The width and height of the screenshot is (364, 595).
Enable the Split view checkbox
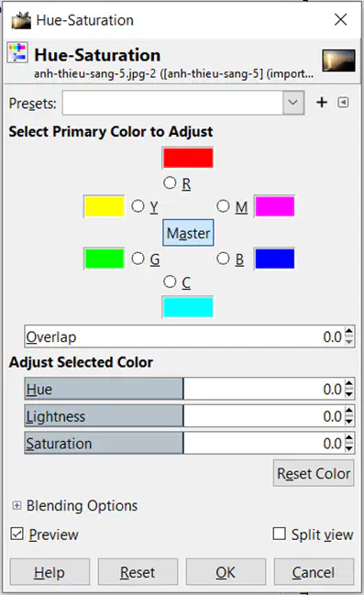click(x=280, y=534)
